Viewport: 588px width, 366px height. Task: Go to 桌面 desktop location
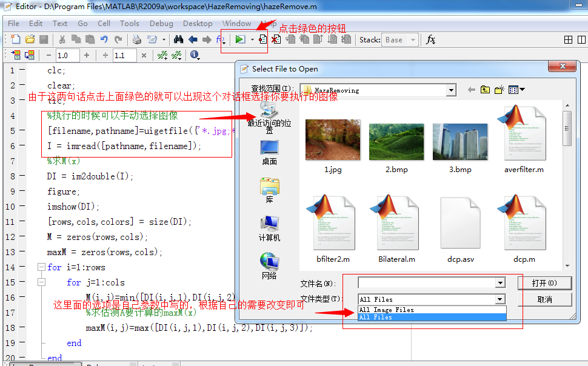tap(269, 153)
